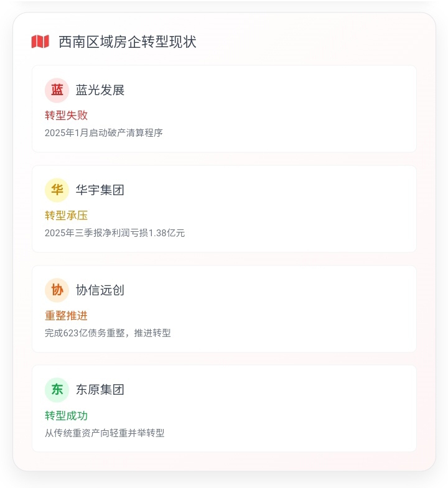Click the 西南区域房企转型现状 heading
This screenshot has width=448, height=488.
click(128, 42)
